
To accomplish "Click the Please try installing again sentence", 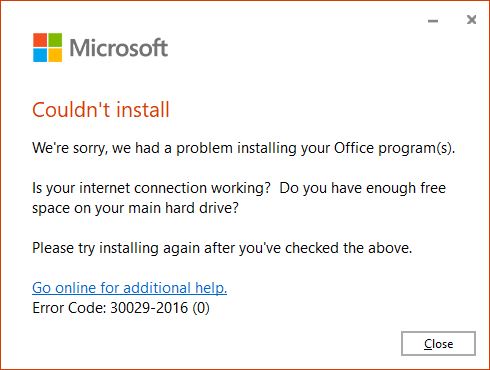I will point(222,248).
